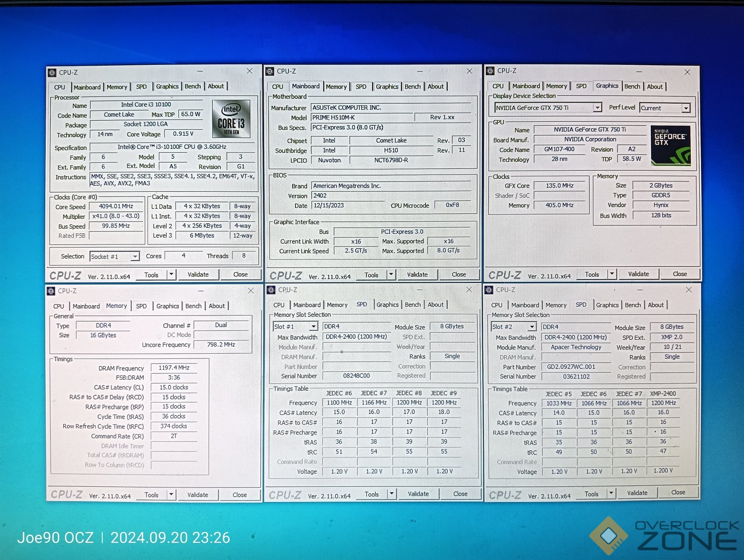Click the GPU code name GM107-400 field
This screenshot has width=744, height=560.
[560, 149]
